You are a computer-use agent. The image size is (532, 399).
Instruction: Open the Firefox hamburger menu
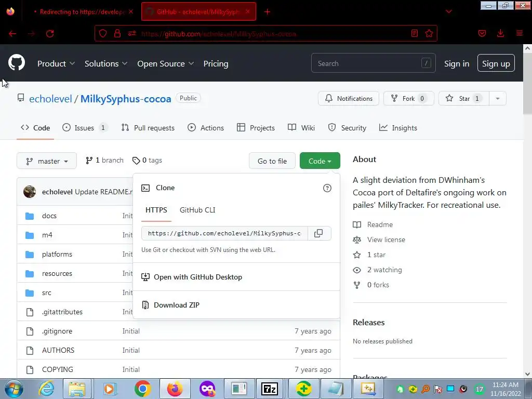[x=519, y=33]
